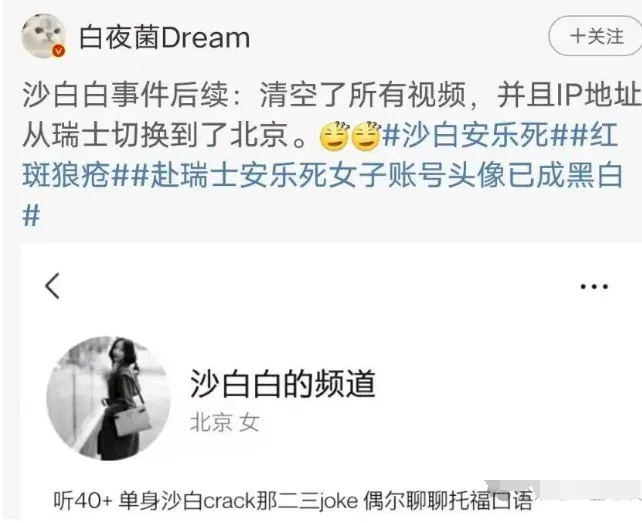This screenshot has height=523, width=642.
Task: Click the bio text starting with 听40+
Action: click(292, 500)
